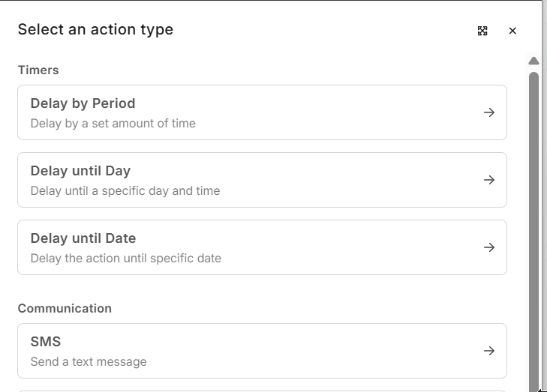Click 'Delay until a specific day and time' text

tap(125, 190)
